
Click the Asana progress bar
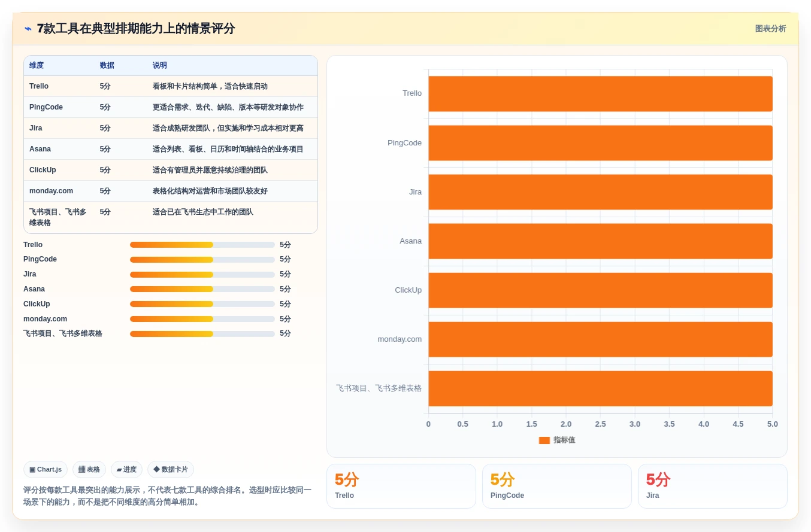[x=202, y=289]
